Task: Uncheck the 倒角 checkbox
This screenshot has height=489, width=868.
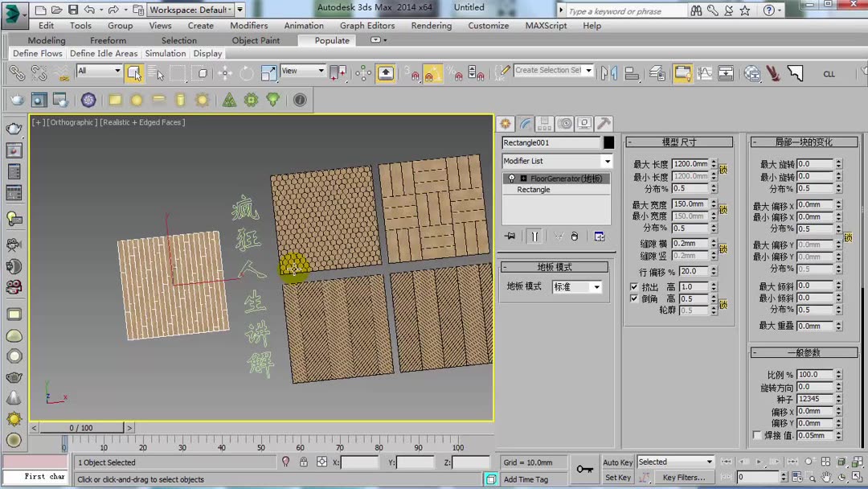Action: [634, 298]
